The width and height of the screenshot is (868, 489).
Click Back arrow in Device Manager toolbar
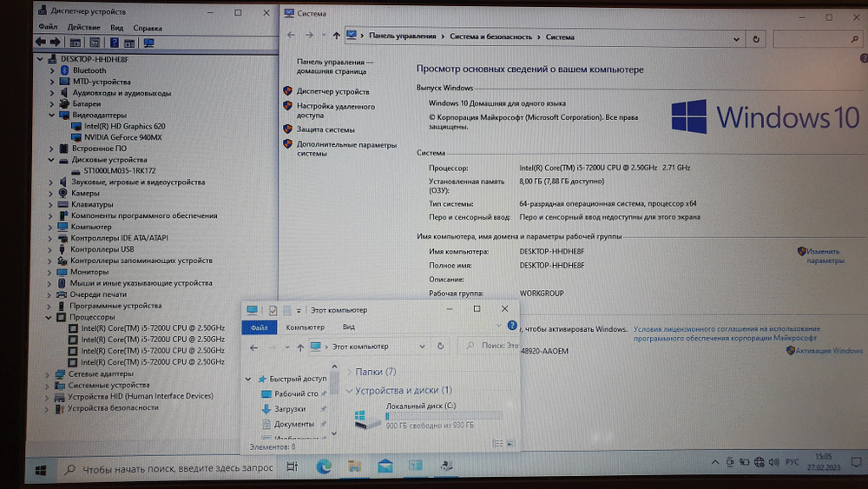pos(41,42)
